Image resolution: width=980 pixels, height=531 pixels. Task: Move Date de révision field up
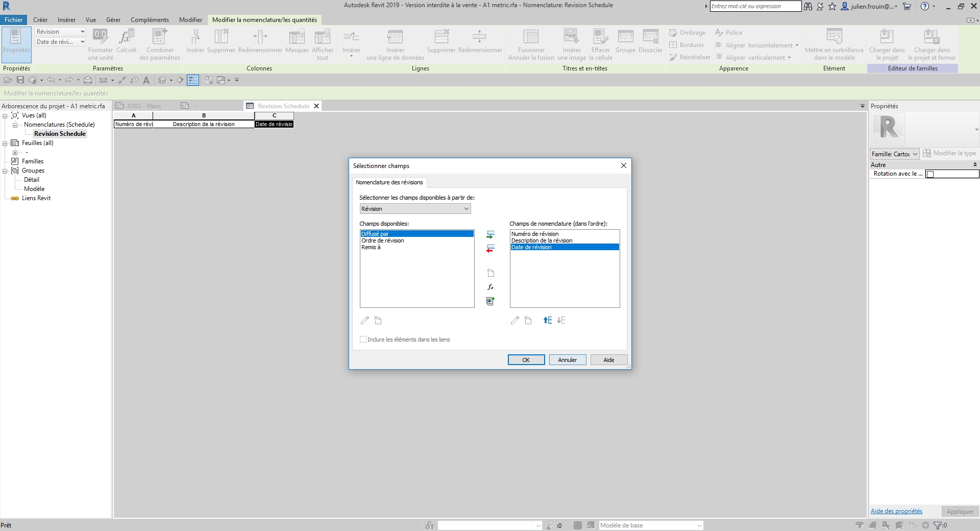coord(548,321)
